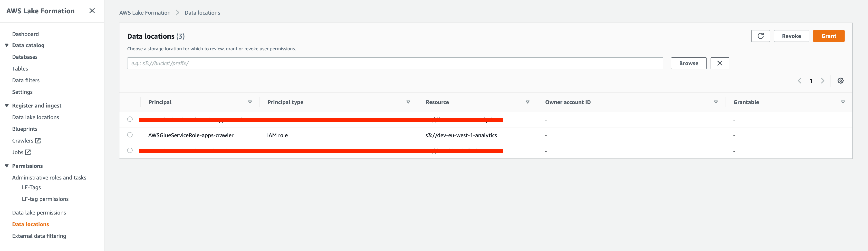This screenshot has height=251, width=868.
Task: Collapse the Register and ingest section
Action: pyautogui.click(x=7, y=106)
